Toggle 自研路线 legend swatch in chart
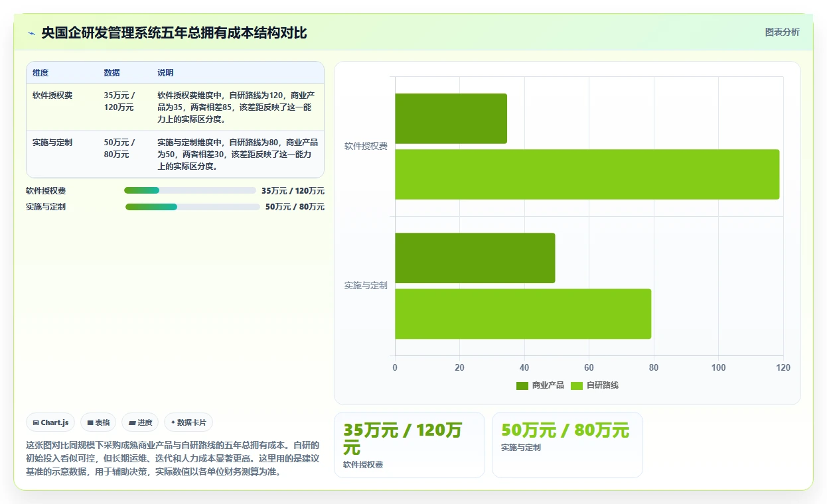The image size is (827, 504). 577,385
